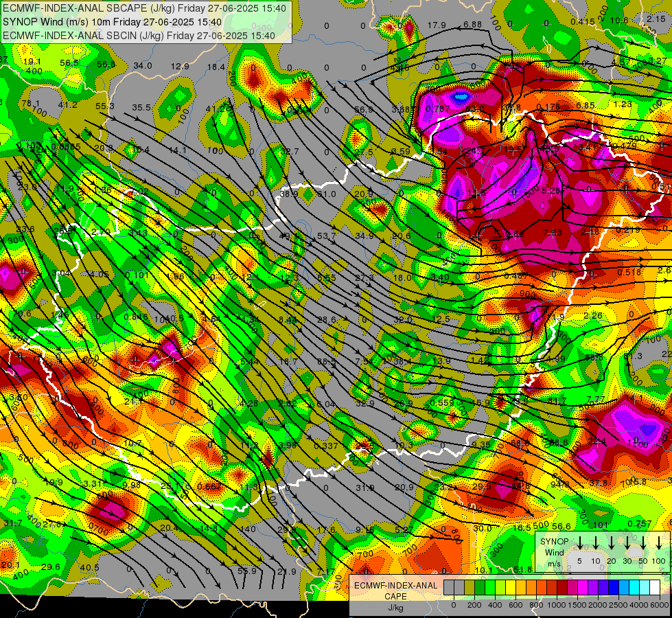Click the map value 34.9
Screen dimensions: 672x618
[364, 236]
